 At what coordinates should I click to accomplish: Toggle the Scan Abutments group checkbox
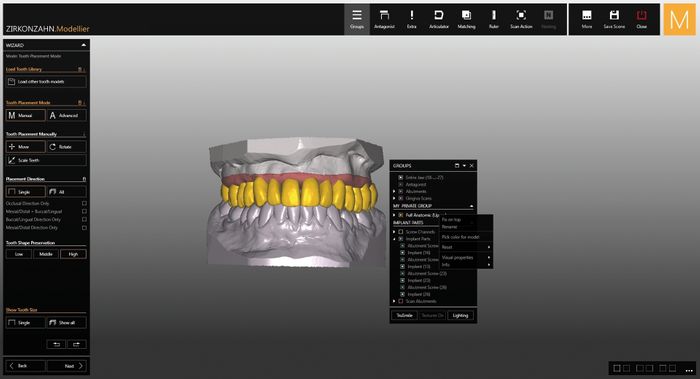(x=401, y=301)
